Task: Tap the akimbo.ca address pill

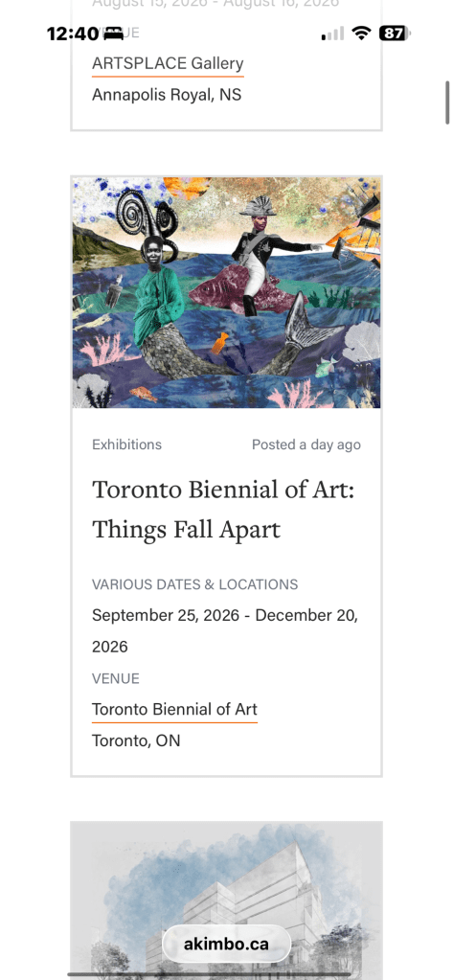Action: (226, 944)
